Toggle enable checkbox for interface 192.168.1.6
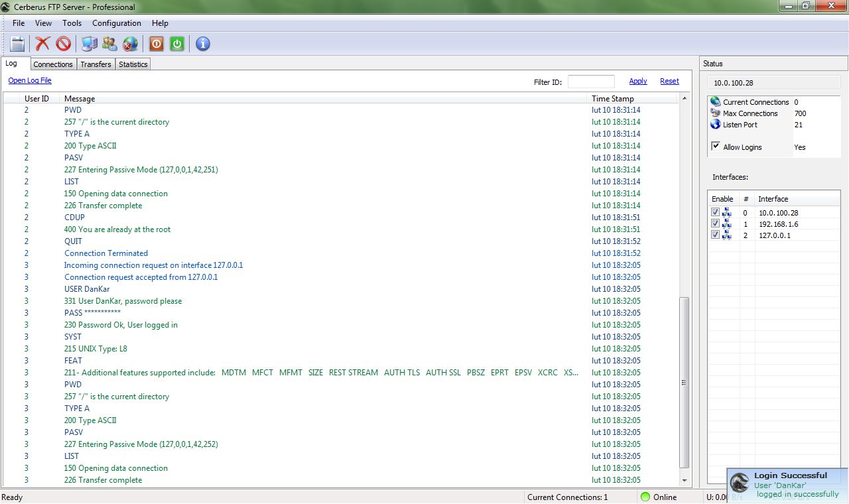 (x=715, y=223)
